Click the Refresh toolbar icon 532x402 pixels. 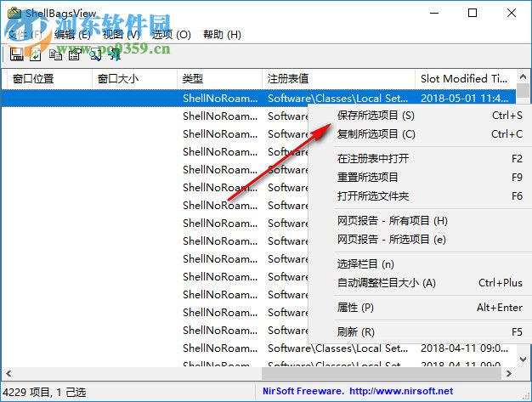(36, 54)
